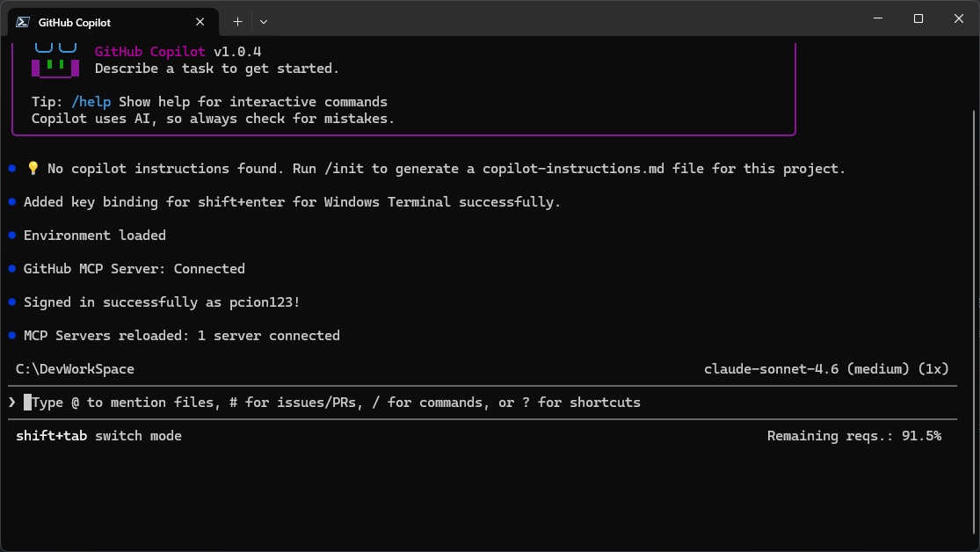The height and width of the screenshot is (552, 980).
Task: Click the bullet beside Environment loaded
Action: click(x=12, y=236)
